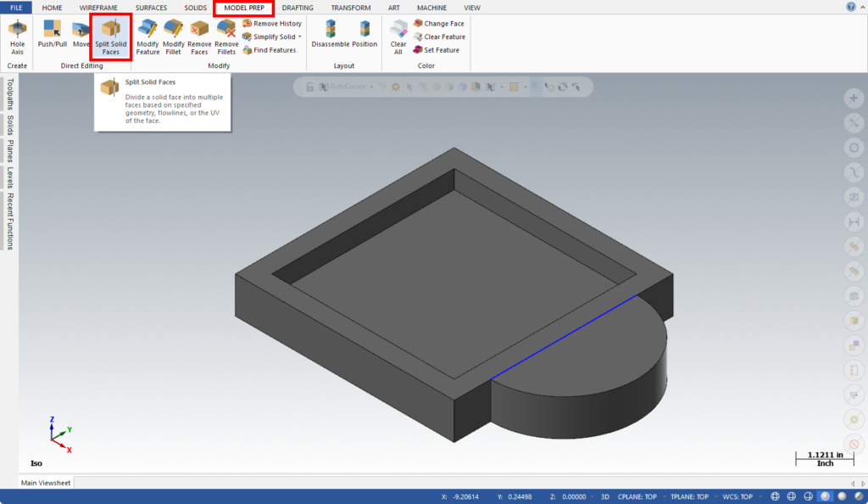Select the Move direct editing tool
868x504 pixels.
pos(81,33)
